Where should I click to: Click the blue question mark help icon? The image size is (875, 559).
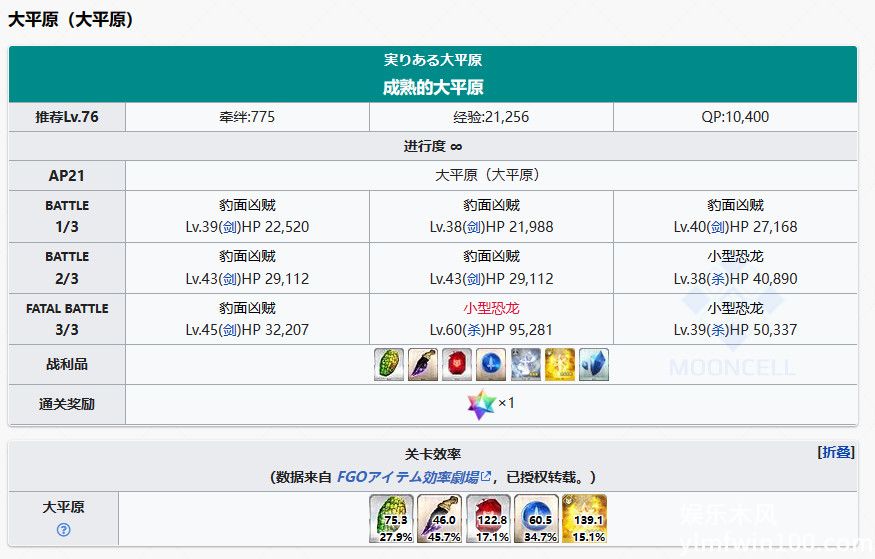click(x=64, y=530)
